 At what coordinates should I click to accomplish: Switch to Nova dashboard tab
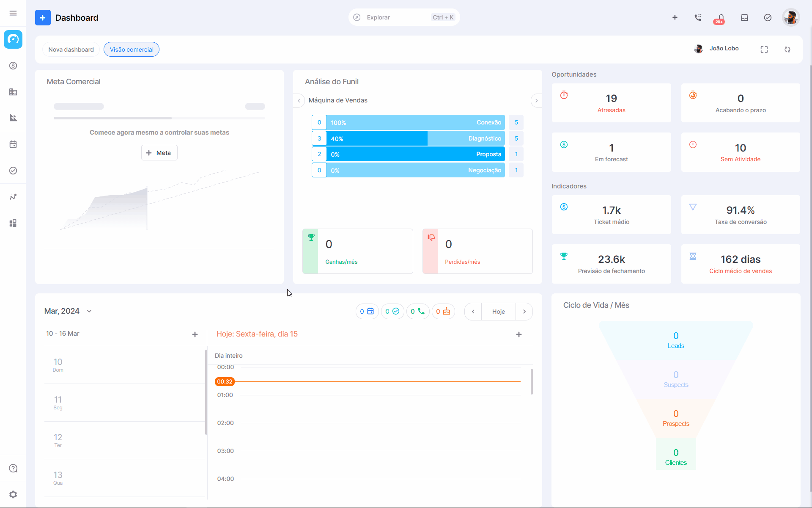tap(71, 50)
